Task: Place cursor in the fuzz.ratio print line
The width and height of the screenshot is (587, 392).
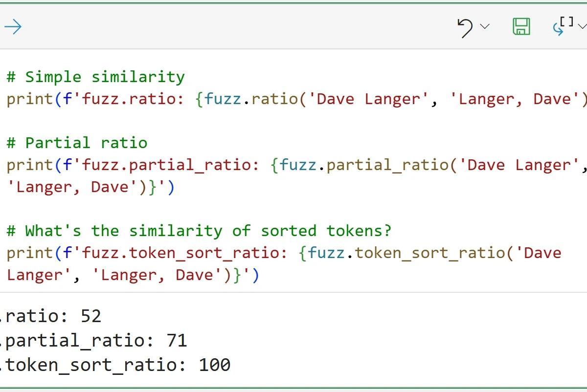Action: (196, 99)
